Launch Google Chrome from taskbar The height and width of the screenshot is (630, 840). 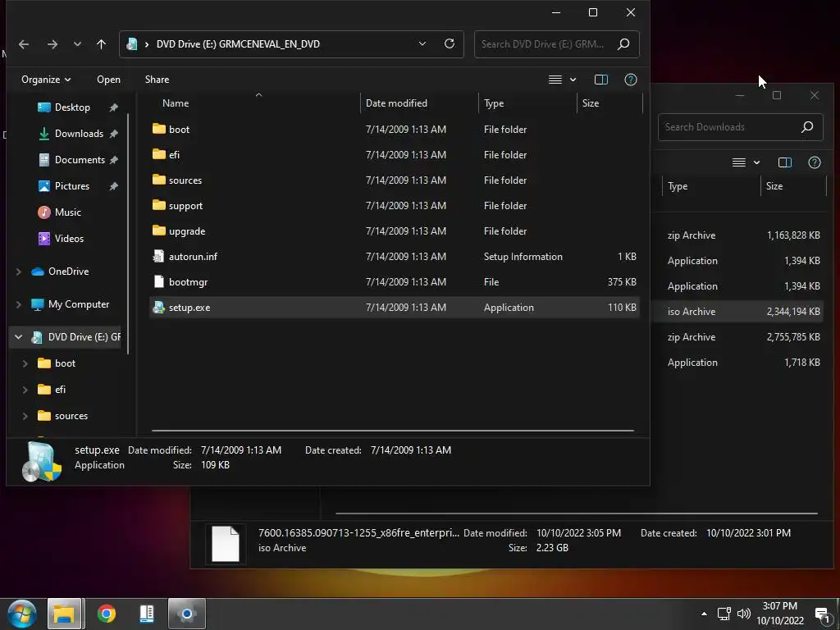(x=107, y=614)
